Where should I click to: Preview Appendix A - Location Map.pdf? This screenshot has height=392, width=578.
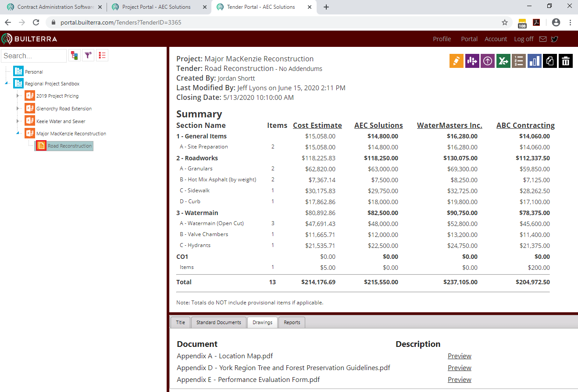click(x=460, y=356)
